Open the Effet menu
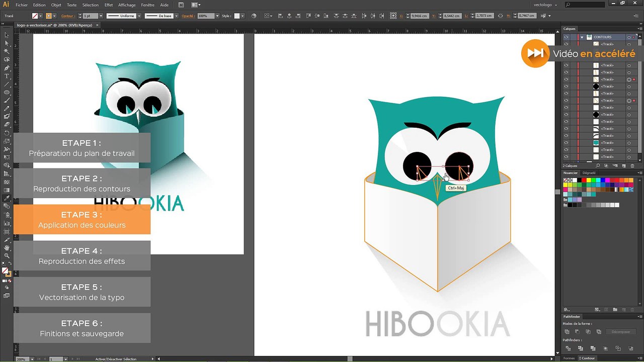 point(109,5)
